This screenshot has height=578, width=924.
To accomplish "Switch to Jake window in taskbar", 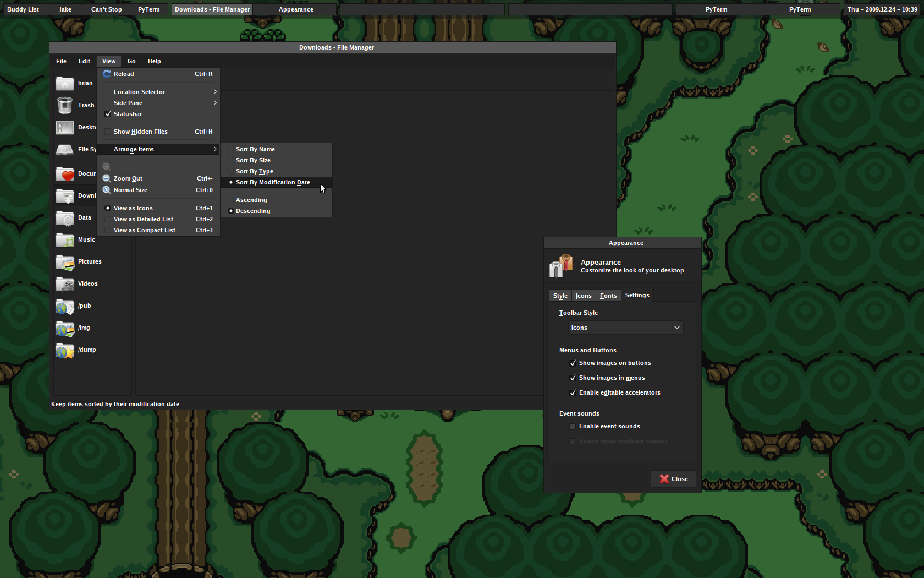I will coord(65,9).
